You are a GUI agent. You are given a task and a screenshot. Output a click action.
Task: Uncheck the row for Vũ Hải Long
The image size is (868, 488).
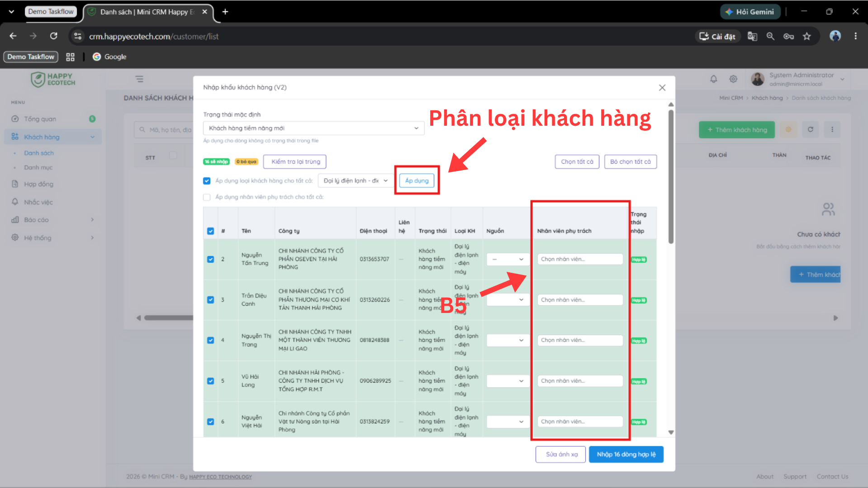[210, 381]
